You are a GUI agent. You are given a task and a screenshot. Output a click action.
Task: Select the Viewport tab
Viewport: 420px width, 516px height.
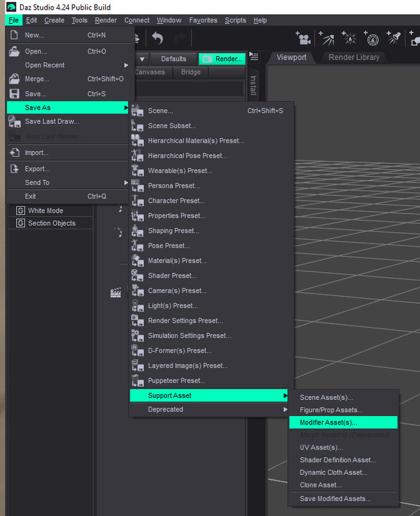292,57
